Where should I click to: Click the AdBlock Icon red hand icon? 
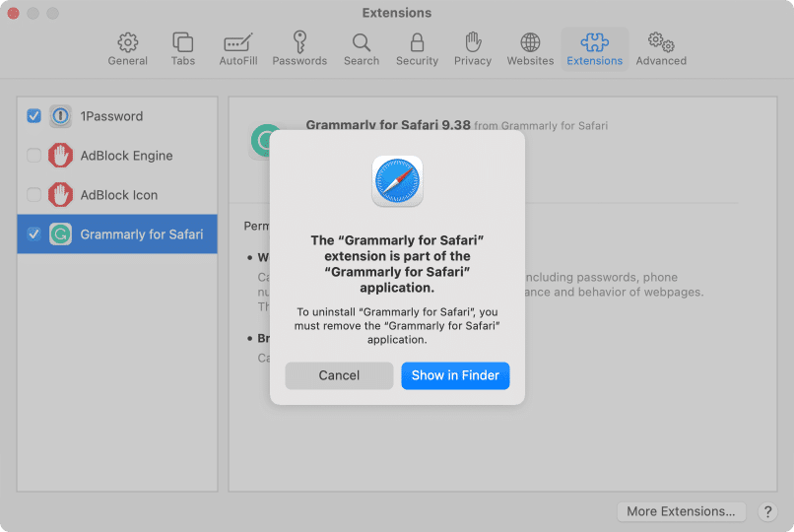tap(60, 195)
